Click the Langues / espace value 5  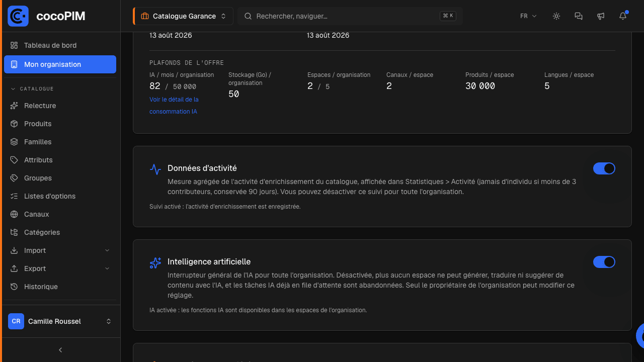(547, 86)
